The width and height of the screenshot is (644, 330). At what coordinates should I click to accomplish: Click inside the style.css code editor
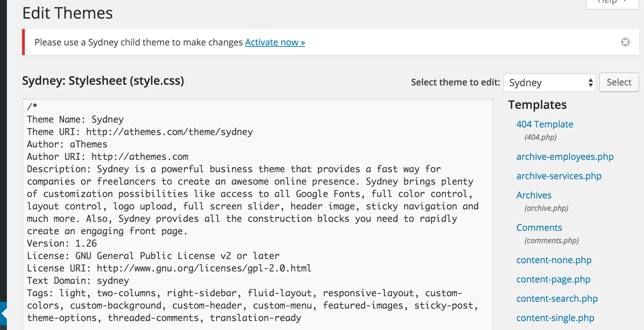(258, 214)
